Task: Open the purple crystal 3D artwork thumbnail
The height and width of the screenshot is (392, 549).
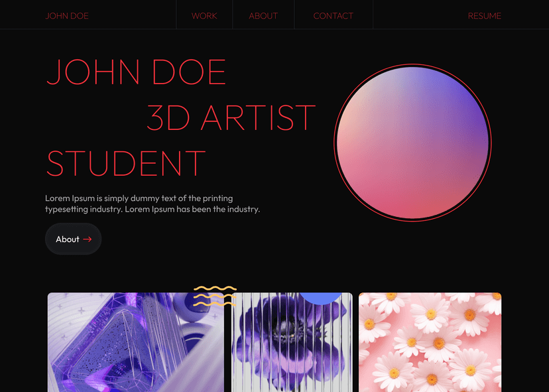Action: click(135, 342)
